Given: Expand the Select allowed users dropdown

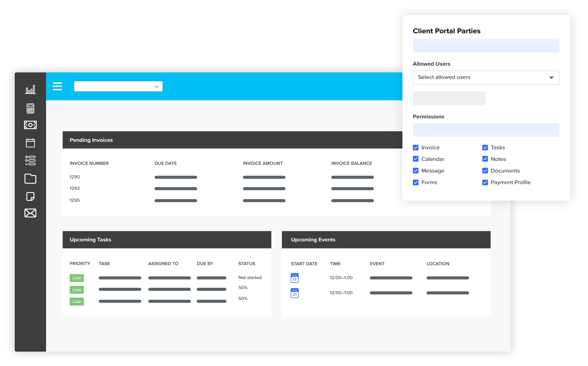Looking at the screenshot, I should tap(486, 77).
